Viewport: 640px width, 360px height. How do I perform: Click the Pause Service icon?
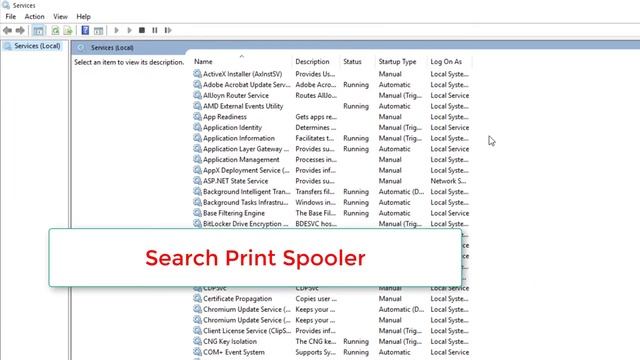tap(155, 30)
